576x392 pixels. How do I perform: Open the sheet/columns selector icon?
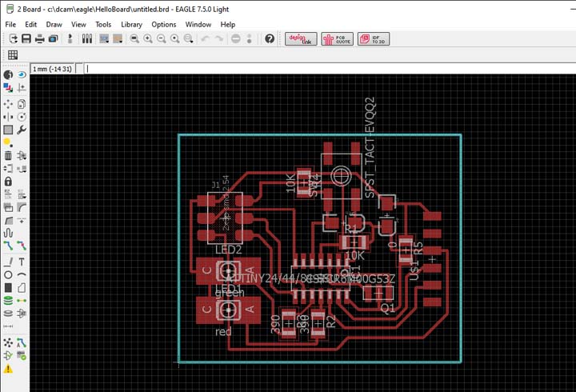pos(87,38)
